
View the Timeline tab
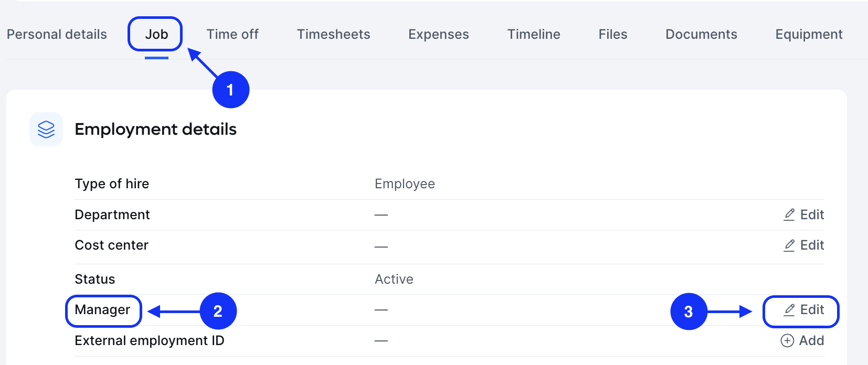click(x=534, y=34)
